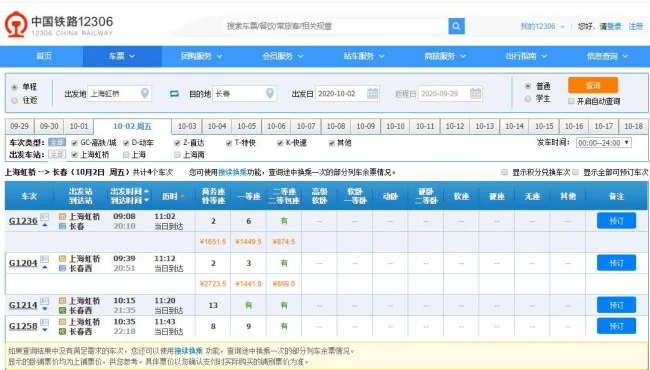Select the 往返 round-trip radio button

pos(15,100)
